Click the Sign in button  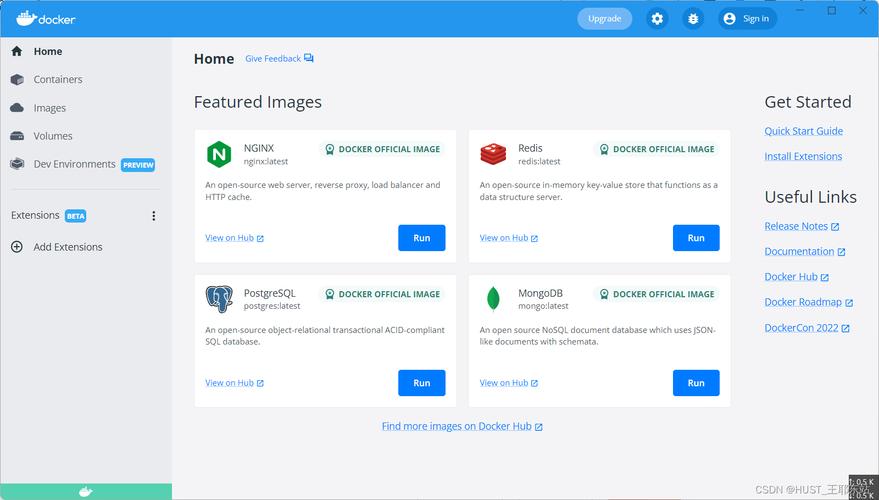tap(747, 18)
